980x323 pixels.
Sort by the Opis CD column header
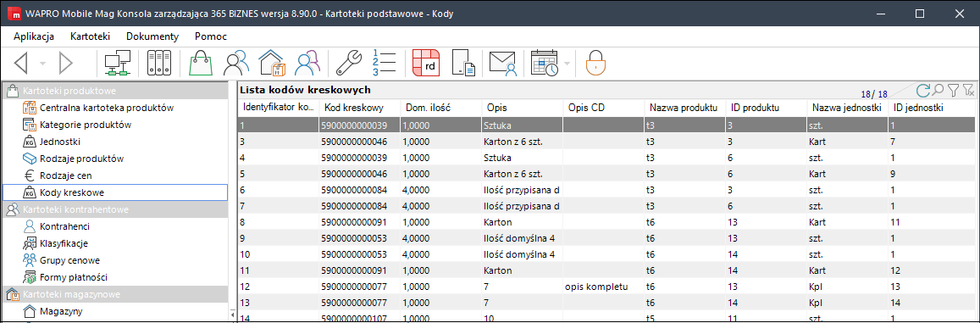(603, 108)
